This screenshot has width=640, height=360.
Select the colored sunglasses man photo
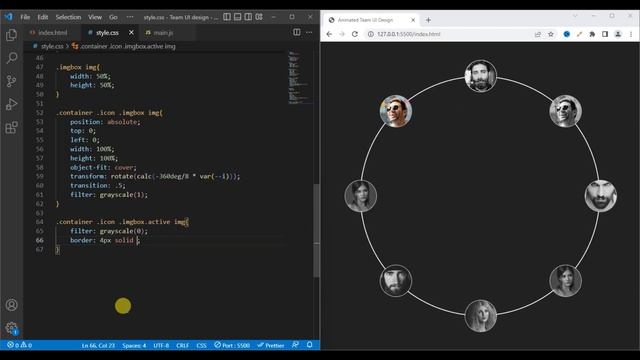[396, 111]
